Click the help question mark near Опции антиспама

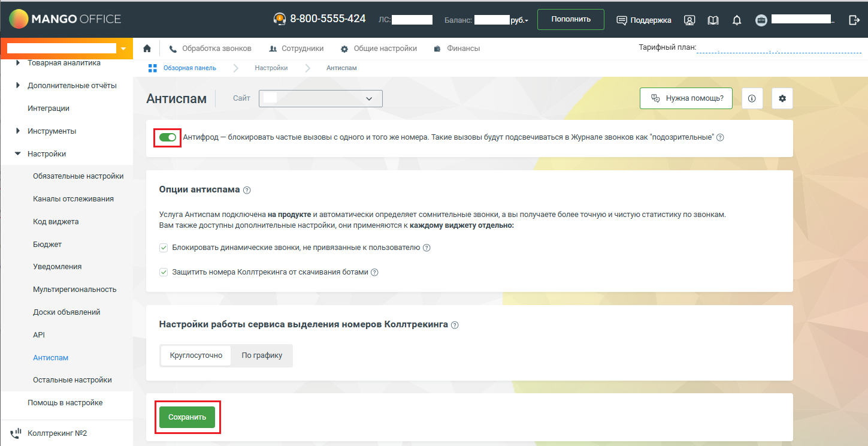(247, 190)
